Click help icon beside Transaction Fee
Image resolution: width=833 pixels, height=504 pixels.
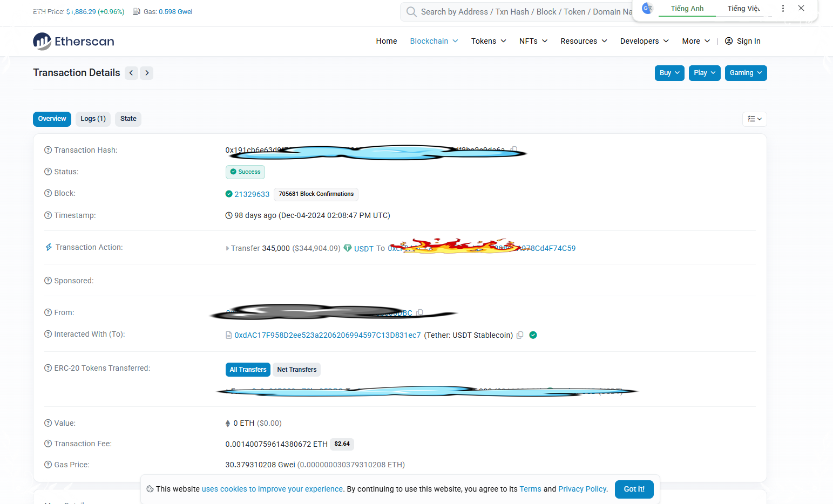point(48,444)
